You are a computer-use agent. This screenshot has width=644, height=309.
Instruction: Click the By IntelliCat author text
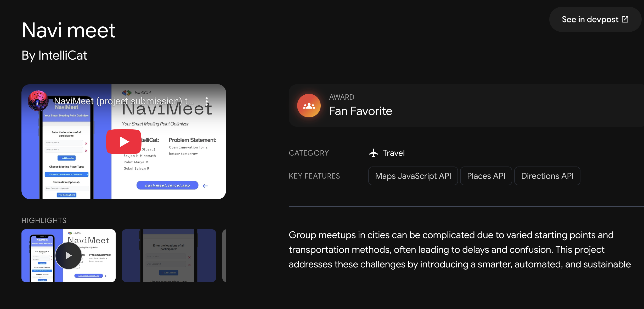pos(54,55)
